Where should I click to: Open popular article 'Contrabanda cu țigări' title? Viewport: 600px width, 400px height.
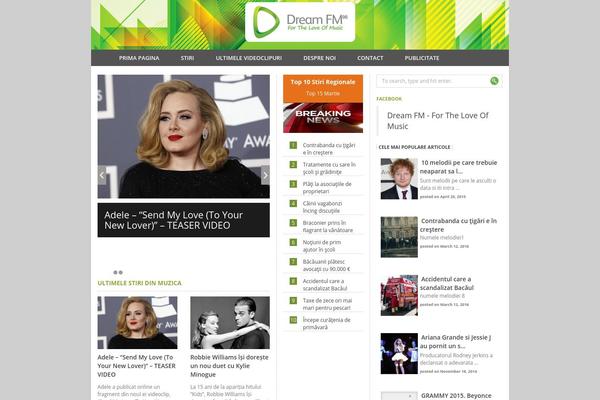(x=458, y=225)
